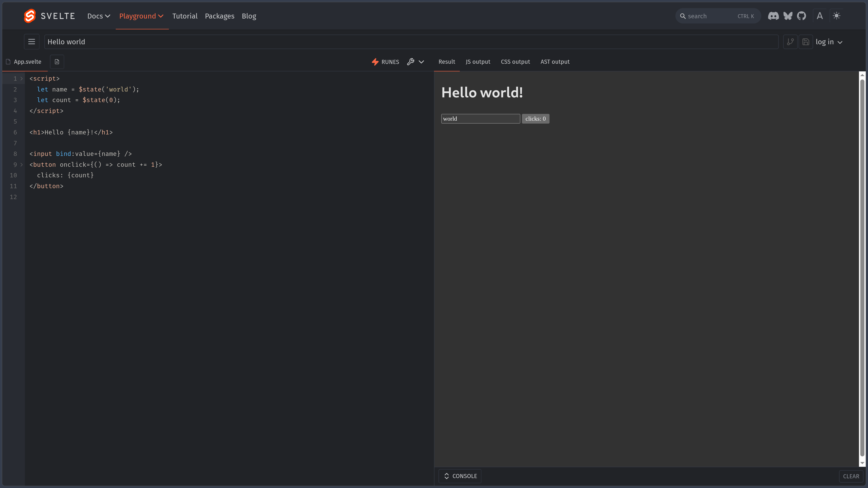Click the fork playground icon
The width and height of the screenshot is (868, 488).
coord(790,42)
